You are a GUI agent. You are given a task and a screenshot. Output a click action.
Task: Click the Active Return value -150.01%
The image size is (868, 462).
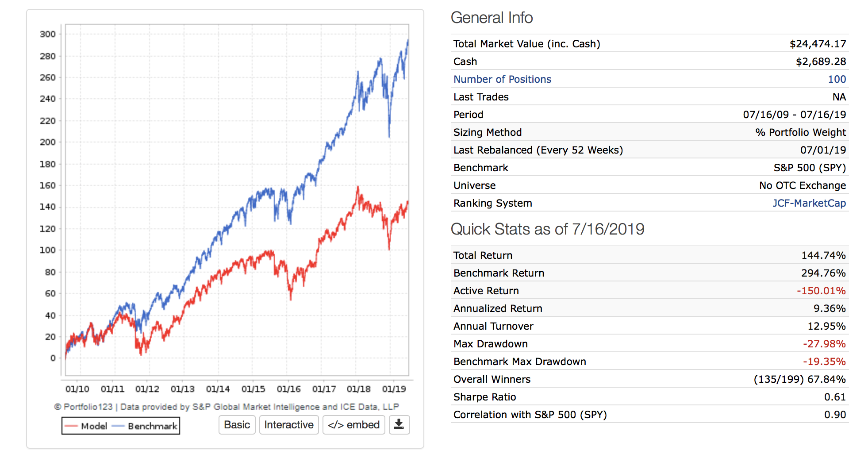(x=821, y=291)
